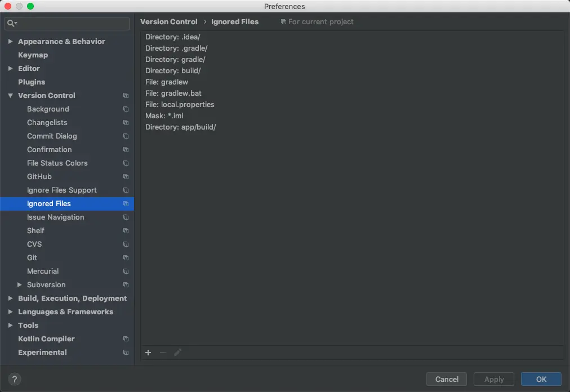Click project-level icon next to Mercurial
570x392 pixels.
coord(126,271)
